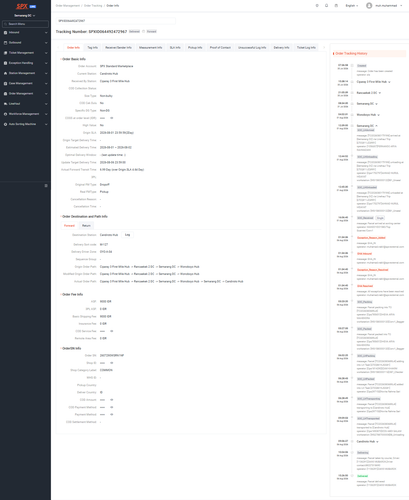
Task: Open the Semarang DC station dropdown
Action: pos(25,16)
